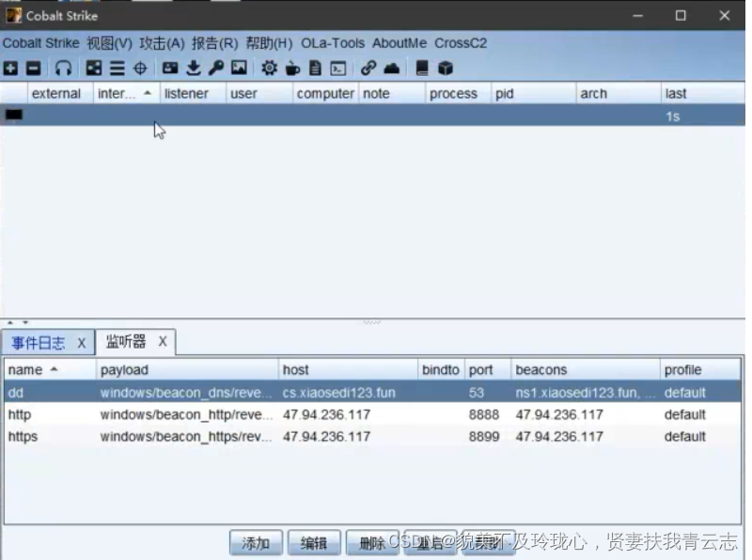Click the connect to team server plus icon

coord(10,68)
